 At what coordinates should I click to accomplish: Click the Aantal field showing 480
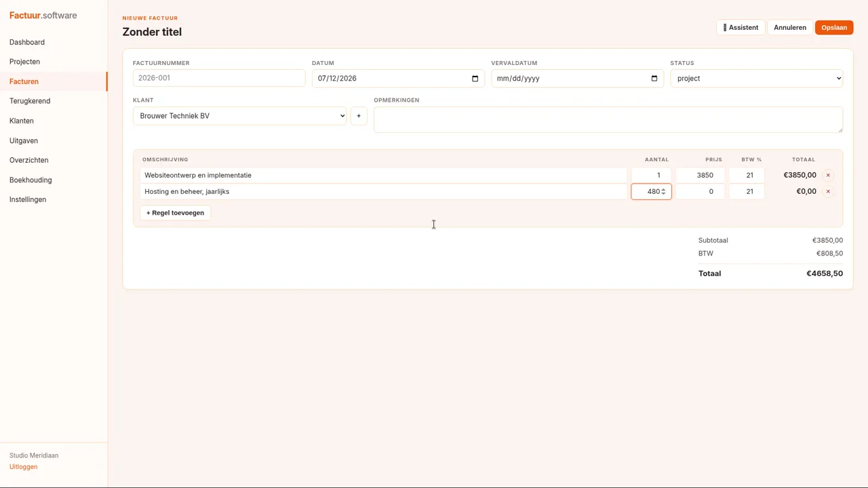651,191
